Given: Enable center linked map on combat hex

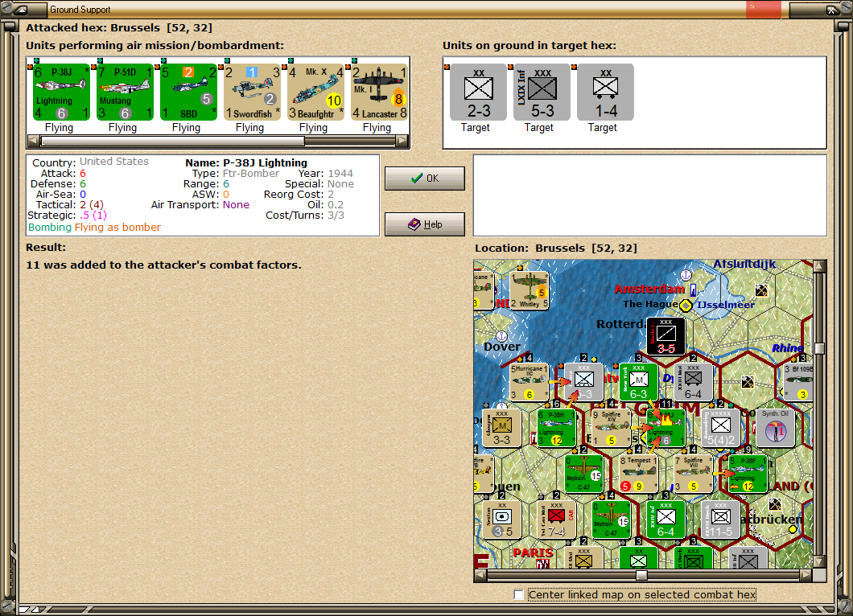Looking at the screenshot, I should point(519,595).
